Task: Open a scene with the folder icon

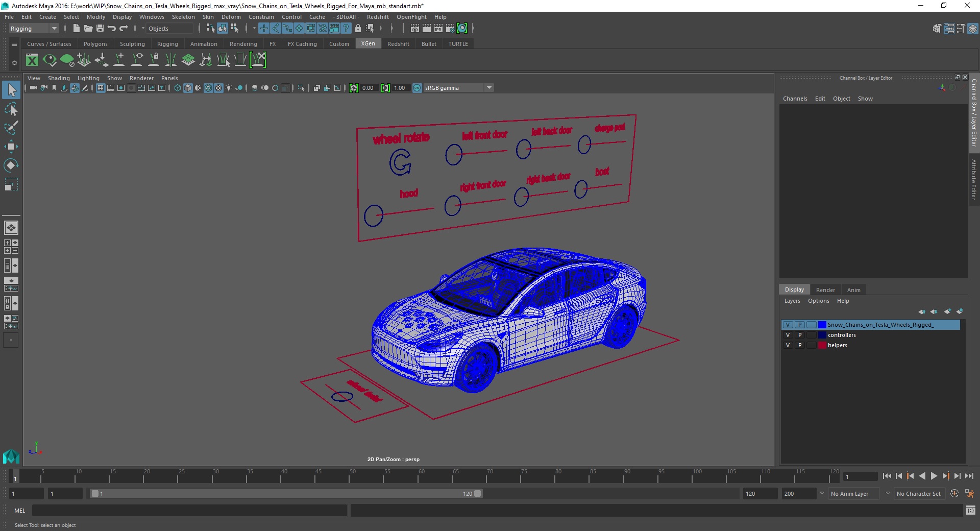Action: [88, 29]
